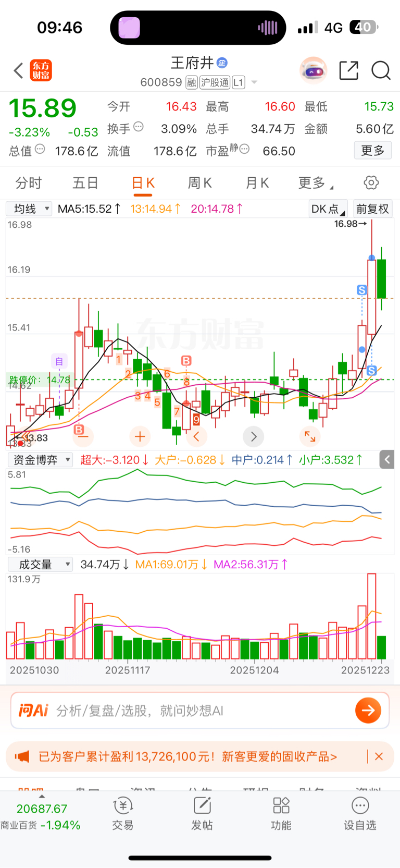Image resolution: width=400 pixels, height=868 pixels.
Task: Open the 功能 functions icon
Action: coord(281,814)
